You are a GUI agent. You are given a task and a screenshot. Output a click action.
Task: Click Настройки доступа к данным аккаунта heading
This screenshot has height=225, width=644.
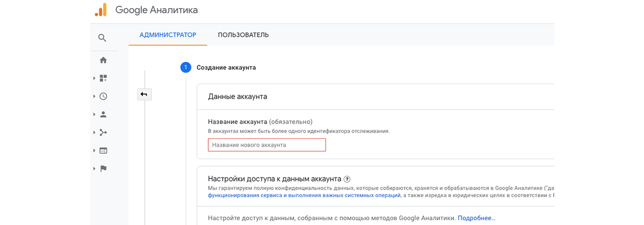tap(274, 178)
